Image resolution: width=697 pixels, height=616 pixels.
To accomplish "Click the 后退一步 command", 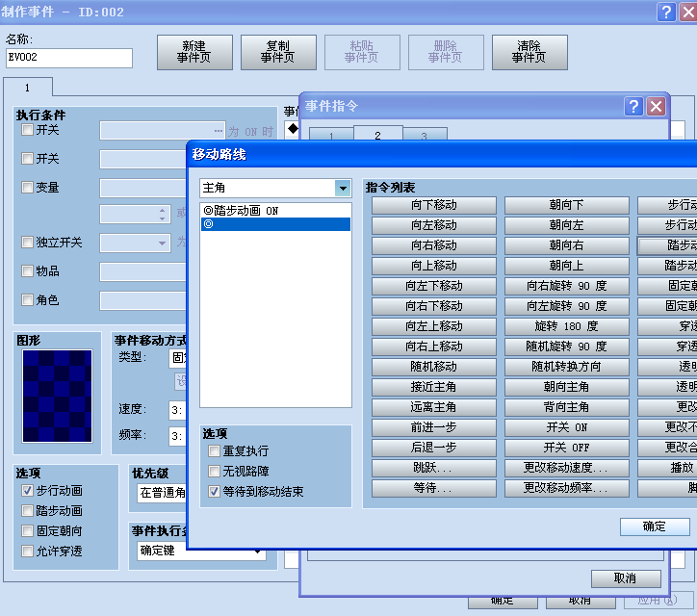I will (x=434, y=448).
